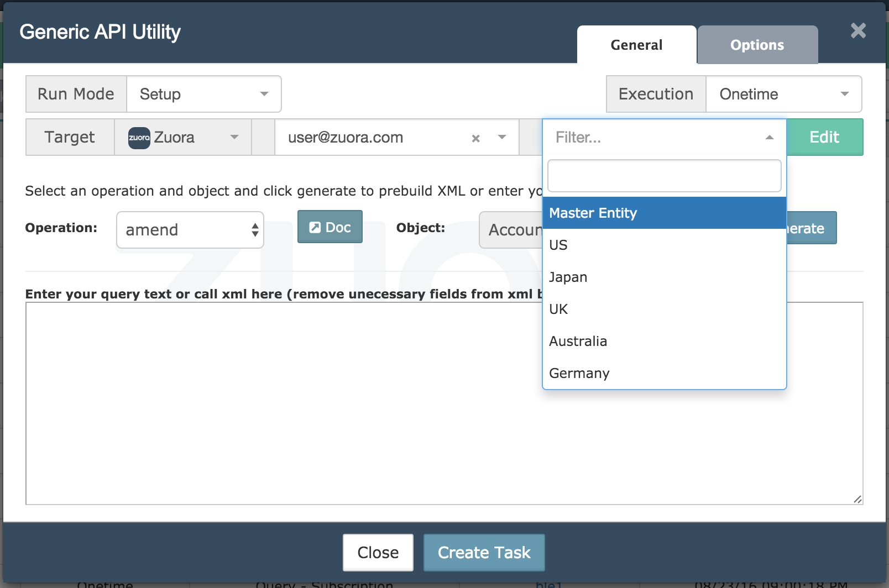Select the US entity

(x=664, y=245)
